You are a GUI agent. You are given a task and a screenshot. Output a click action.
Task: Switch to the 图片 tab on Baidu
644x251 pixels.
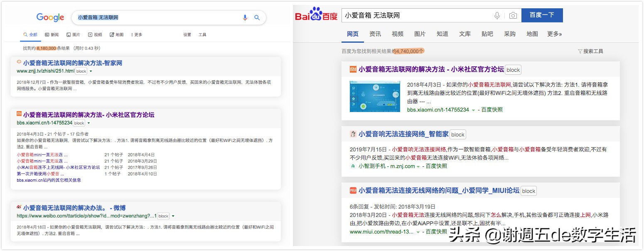[x=420, y=34]
